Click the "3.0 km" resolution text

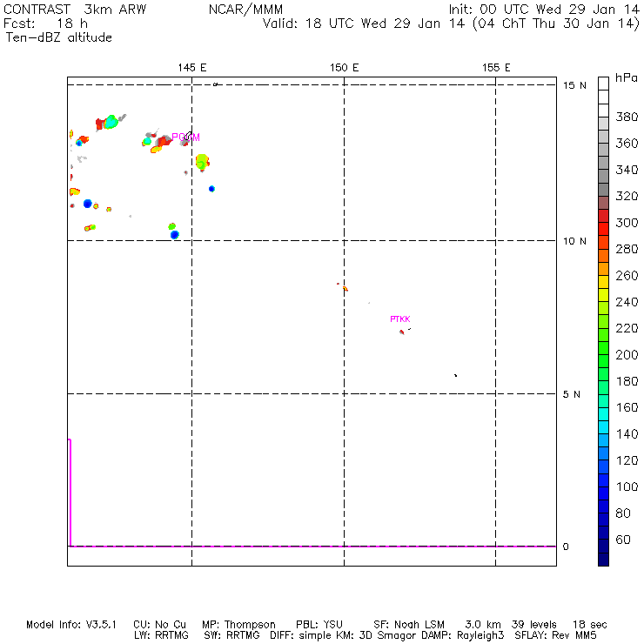(x=483, y=625)
